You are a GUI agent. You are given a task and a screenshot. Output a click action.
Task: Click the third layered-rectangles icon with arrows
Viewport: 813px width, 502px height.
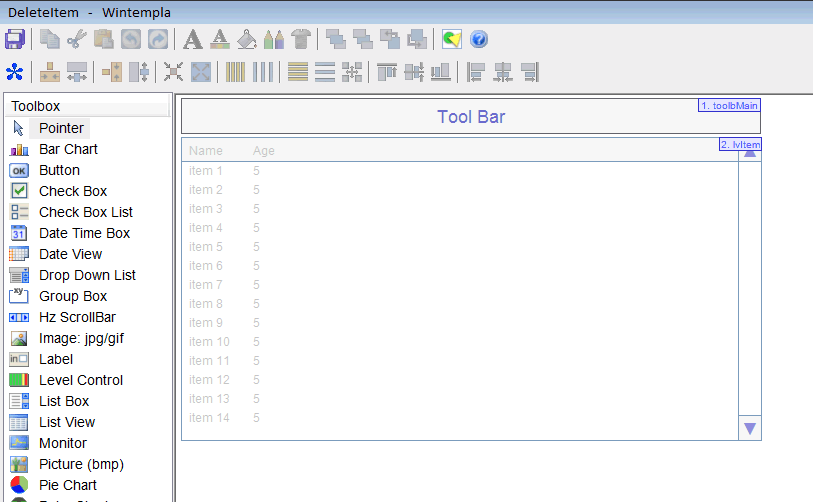390,39
